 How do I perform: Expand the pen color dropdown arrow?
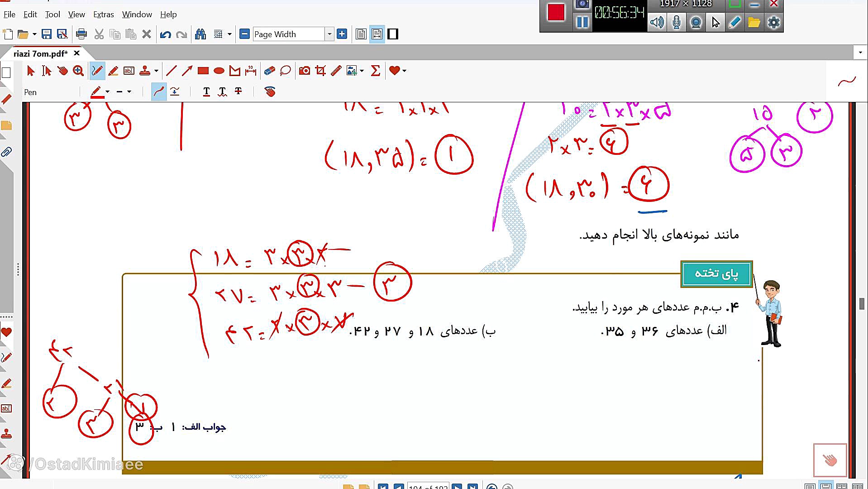coord(107,92)
